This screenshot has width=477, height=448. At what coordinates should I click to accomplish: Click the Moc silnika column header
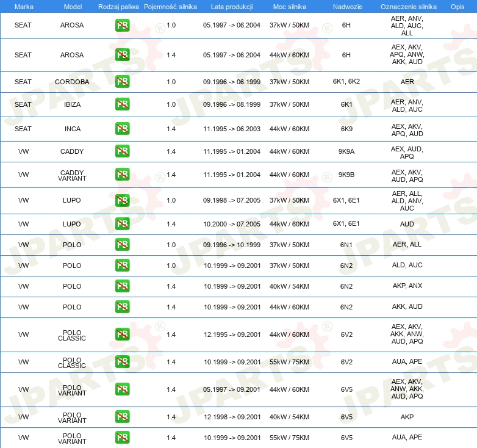290,7
